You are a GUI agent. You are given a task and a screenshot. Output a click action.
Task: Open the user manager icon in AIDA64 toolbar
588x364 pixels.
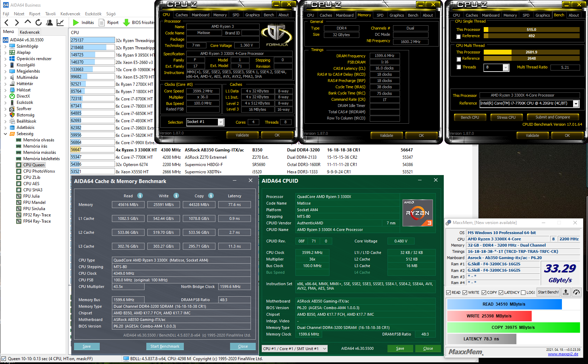click(49, 23)
